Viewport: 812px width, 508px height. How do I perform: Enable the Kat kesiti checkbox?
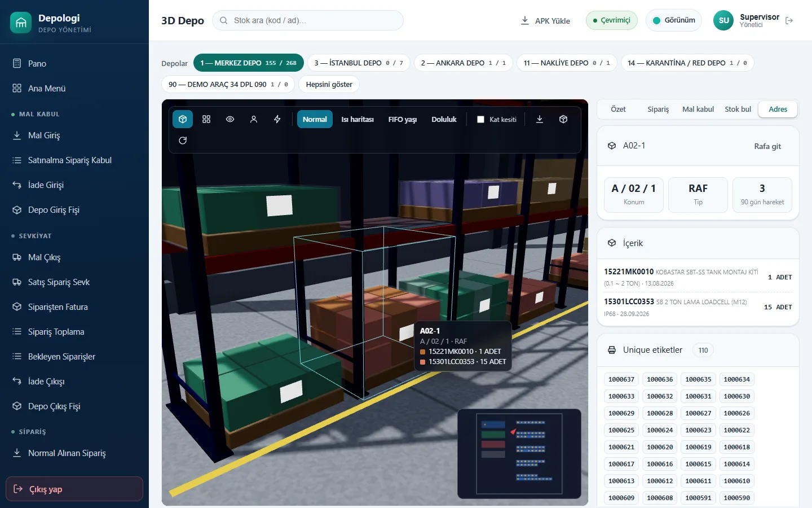pyautogui.click(x=480, y=119)
